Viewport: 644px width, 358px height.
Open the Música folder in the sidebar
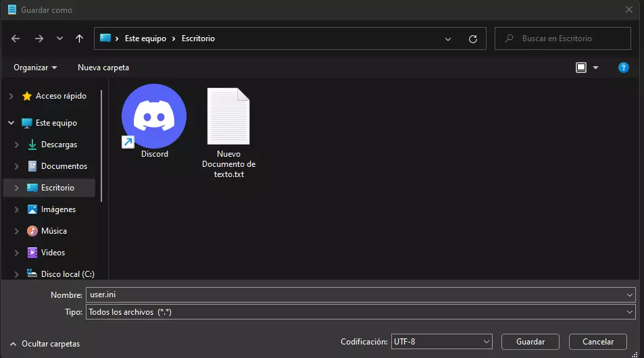pos(54,231)
